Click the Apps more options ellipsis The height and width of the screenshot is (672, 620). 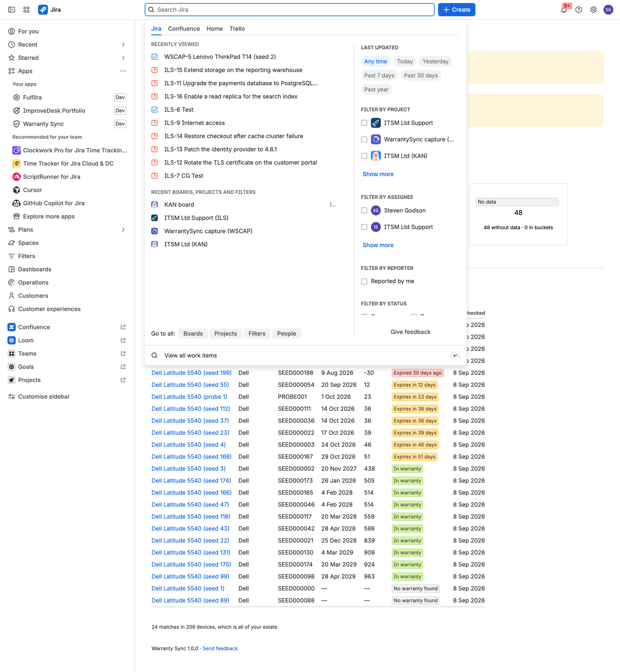click(123, 71)
